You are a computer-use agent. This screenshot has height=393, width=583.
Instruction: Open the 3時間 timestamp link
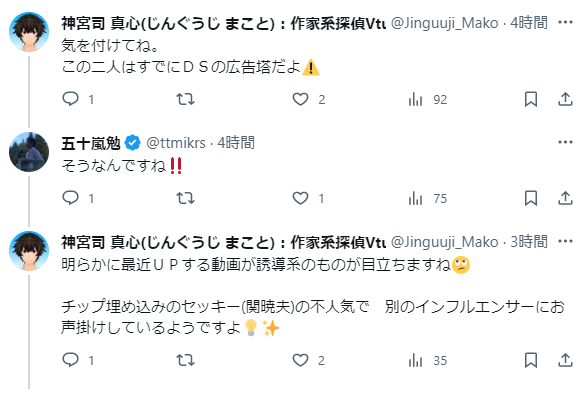[529, 242]
